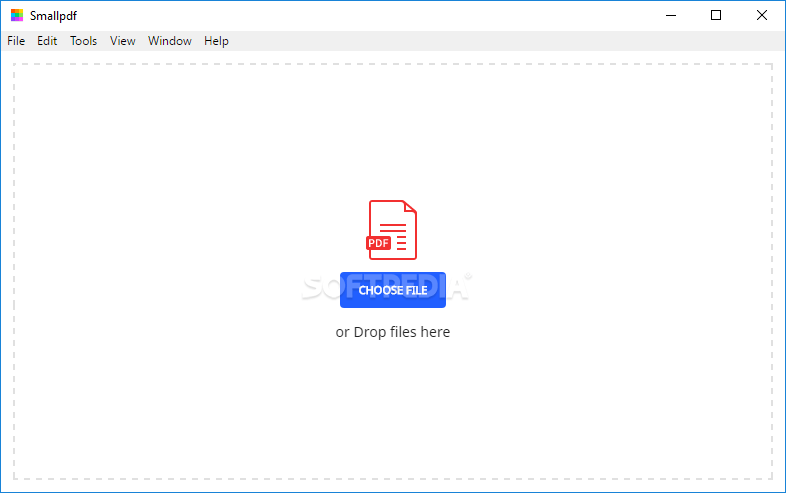Click the Smallpdf colorful logo icon
The image size is (786, 493).
(x=17, y=15)
